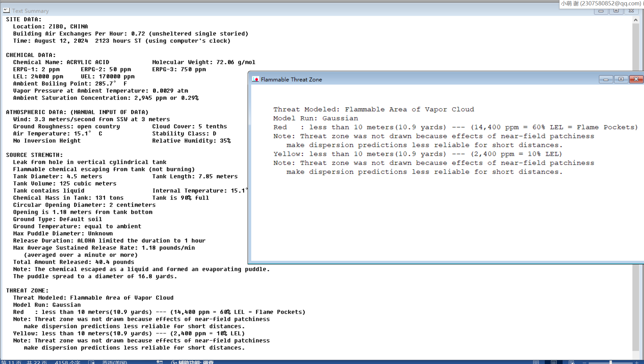644x364 pixels.
Task: Click the macro recording icon in status bar
Action: (160, 362)
